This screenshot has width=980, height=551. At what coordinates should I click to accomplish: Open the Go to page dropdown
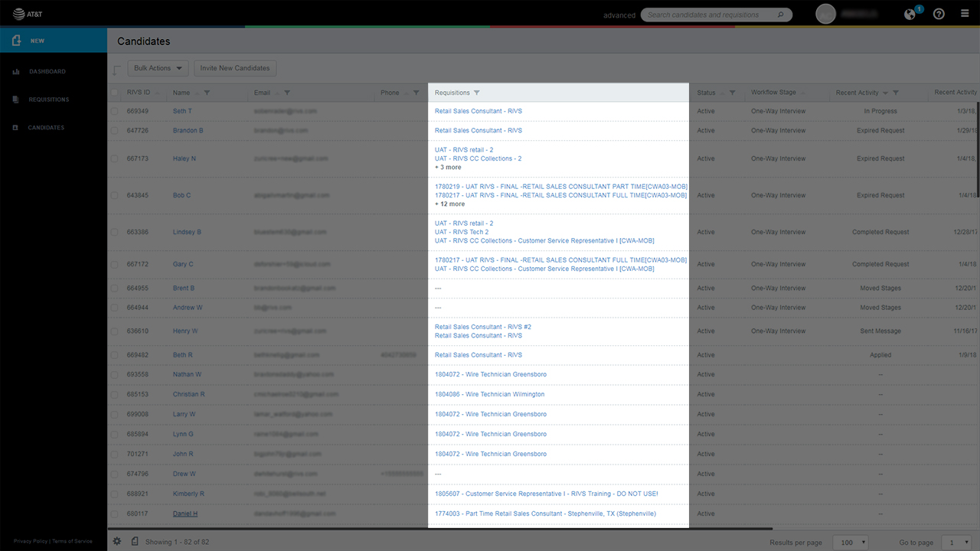pyautogui.click(x=957, y=542)
